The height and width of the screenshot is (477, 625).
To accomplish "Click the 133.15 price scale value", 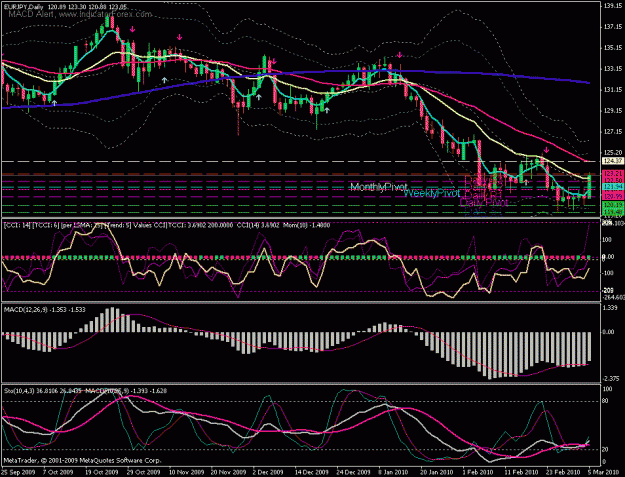I will (x=613, y=69).
